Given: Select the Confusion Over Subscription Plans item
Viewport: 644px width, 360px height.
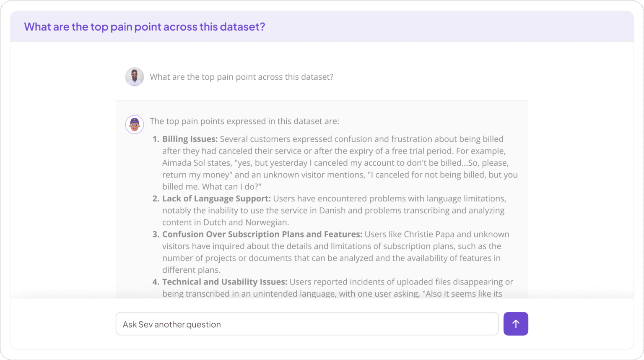Looking at the screenshot, I should [262, 234].
